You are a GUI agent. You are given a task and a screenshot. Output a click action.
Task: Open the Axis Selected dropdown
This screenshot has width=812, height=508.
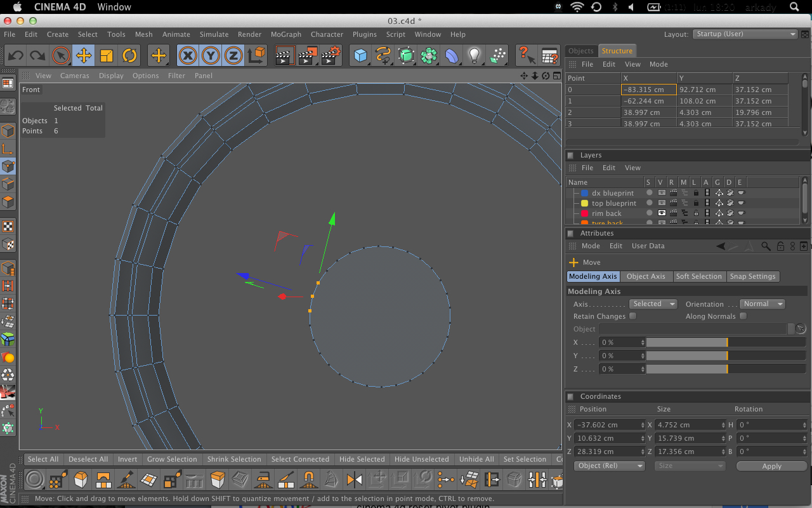coord(653,304)
